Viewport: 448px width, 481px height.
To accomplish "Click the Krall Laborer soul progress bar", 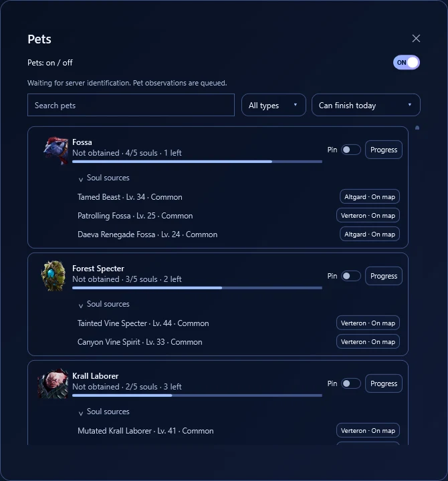I will (x=197, y=395).
